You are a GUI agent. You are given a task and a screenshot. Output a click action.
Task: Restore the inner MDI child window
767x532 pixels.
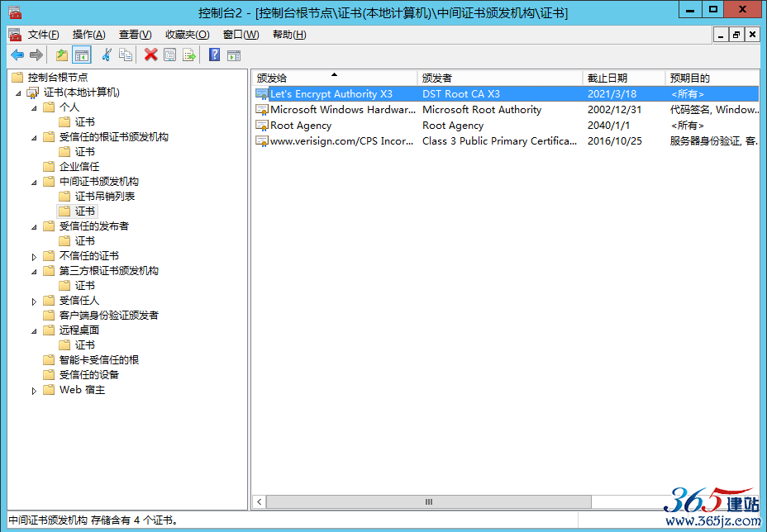point(736,35)
